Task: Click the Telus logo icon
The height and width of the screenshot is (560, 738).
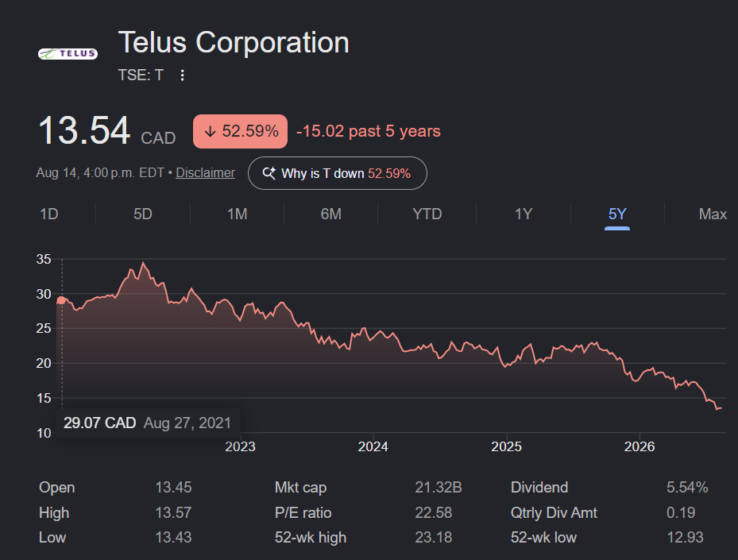Action: pos(68,54)
